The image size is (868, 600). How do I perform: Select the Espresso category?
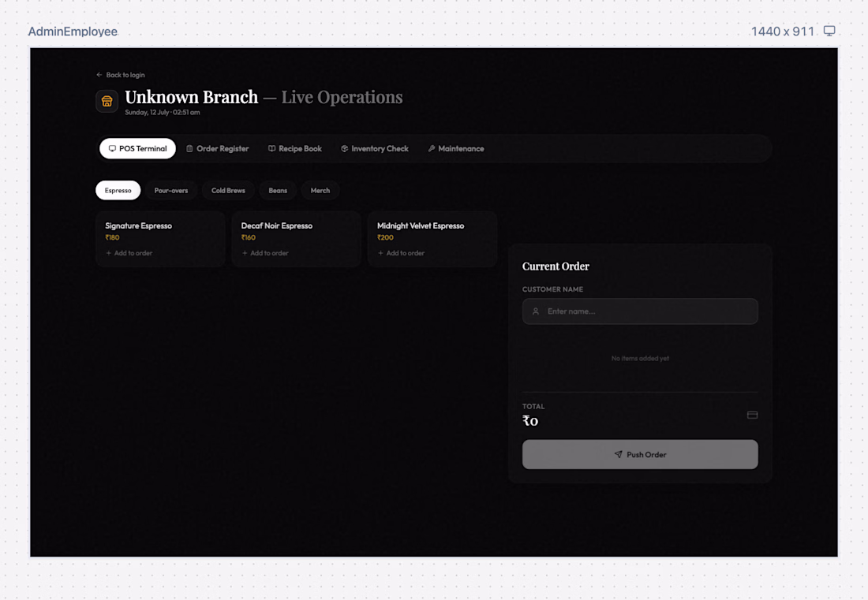pos(118,190)
